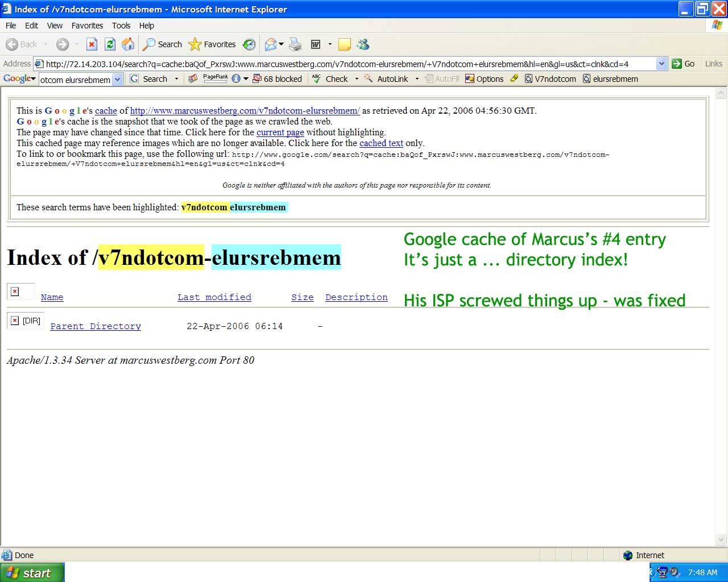Click the Google toolbar Search button
728x582 pixels.
click(x=149, y=79)
